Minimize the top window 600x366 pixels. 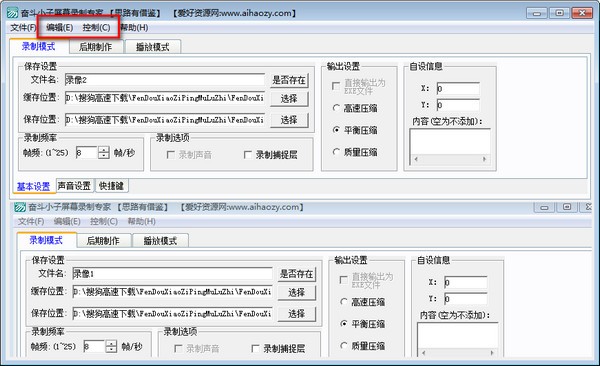pyautogui.click(x=537, y=13)
